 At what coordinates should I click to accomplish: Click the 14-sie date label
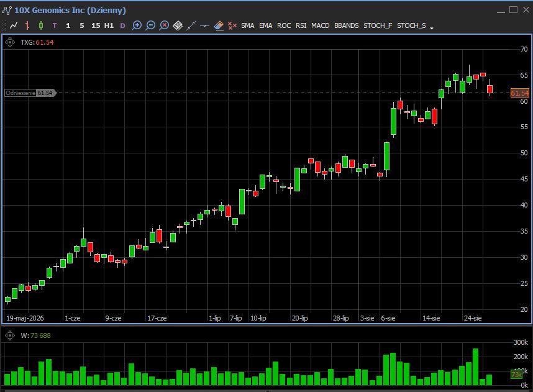(x=431, y=318)
